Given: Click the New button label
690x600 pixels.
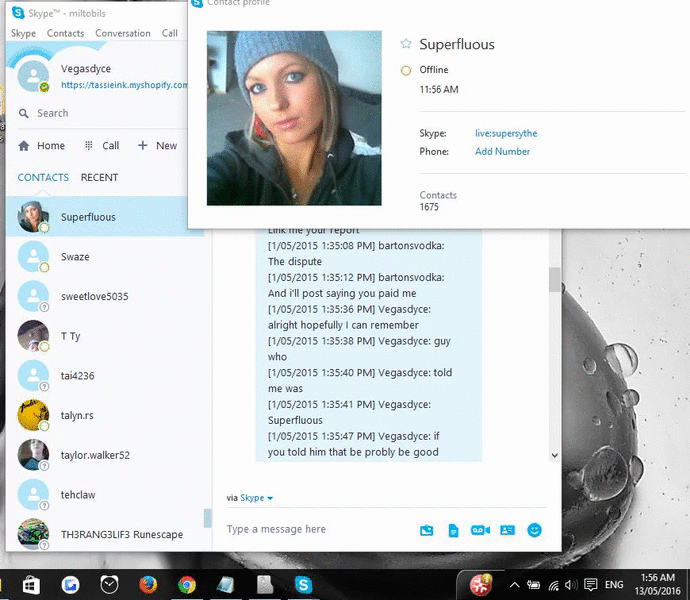Looking at the screenshot, I should 166,146.
